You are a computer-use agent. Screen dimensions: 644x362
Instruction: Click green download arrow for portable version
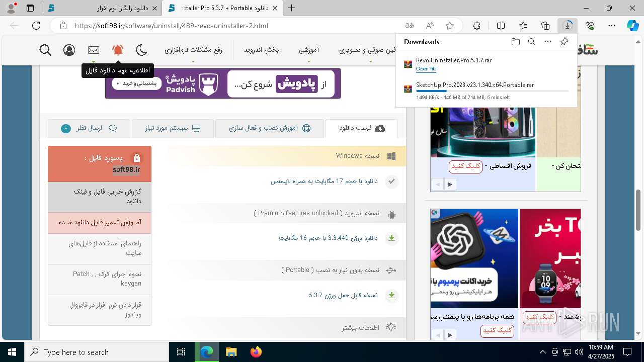[391, 295]
